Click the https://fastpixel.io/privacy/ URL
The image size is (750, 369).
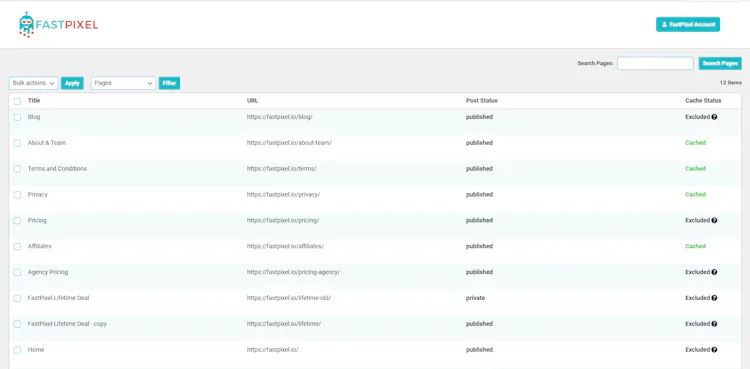click(284, 194)
